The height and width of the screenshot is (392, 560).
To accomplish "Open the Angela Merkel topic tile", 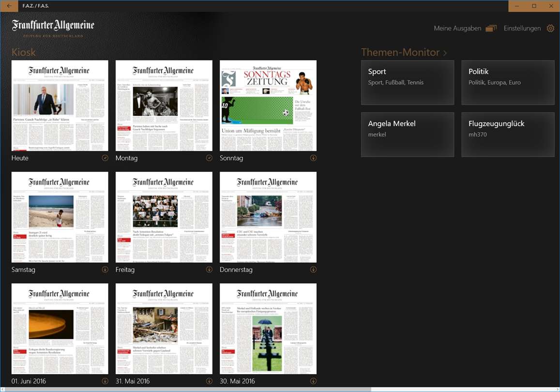I will click(408, 135).
